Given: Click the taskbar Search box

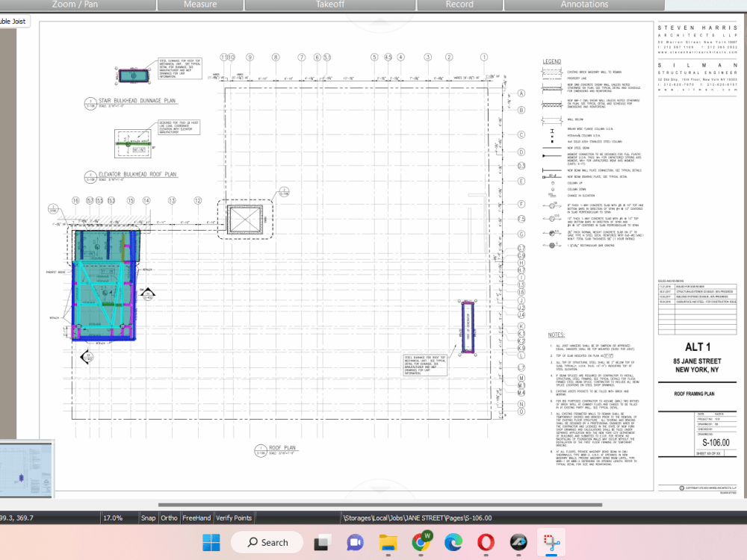Looking at the screenshot, I should point(267,542).
